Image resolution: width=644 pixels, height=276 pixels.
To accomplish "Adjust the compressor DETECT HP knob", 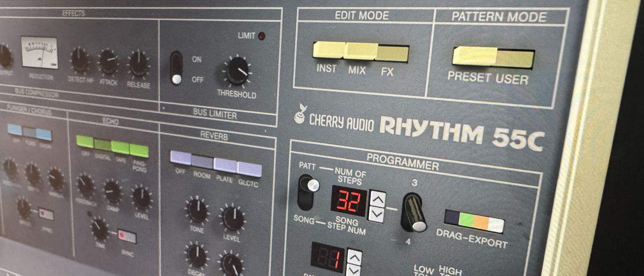I will [x=80, y=60].
